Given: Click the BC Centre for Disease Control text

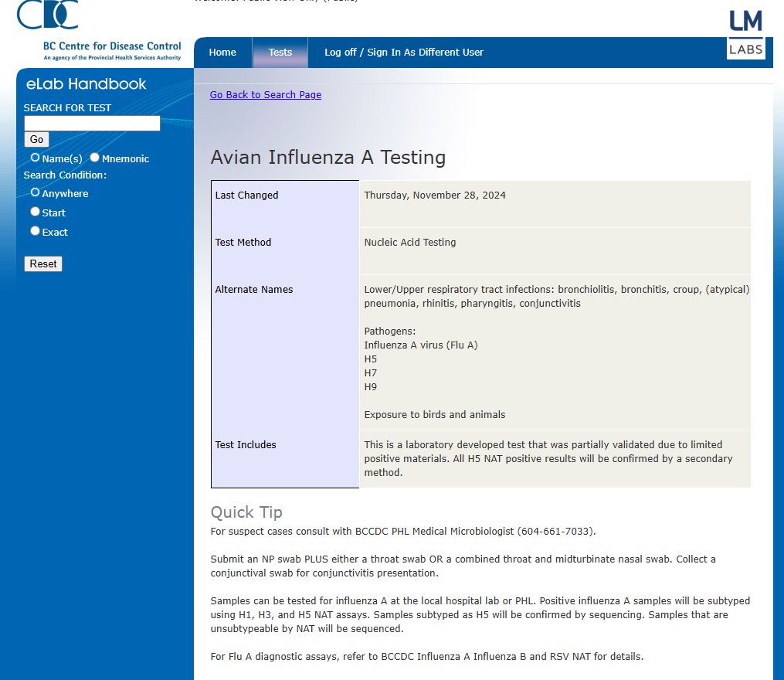Looking at the screenshot, I should coord(112,46).
